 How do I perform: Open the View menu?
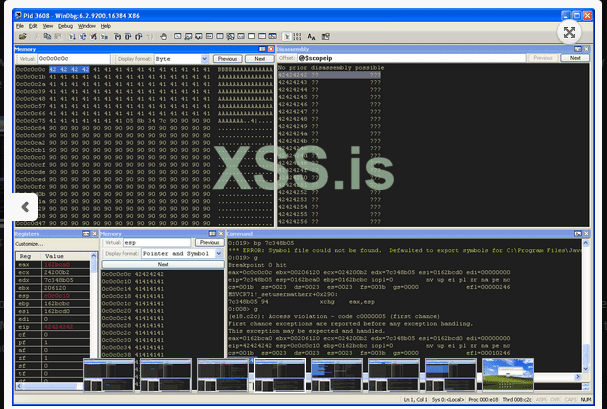coord(48,26)
